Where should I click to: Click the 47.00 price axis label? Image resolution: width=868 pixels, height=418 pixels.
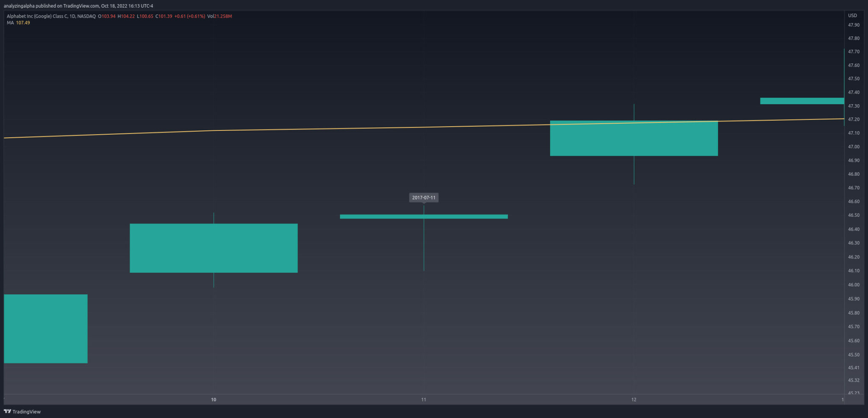point(854,147)
